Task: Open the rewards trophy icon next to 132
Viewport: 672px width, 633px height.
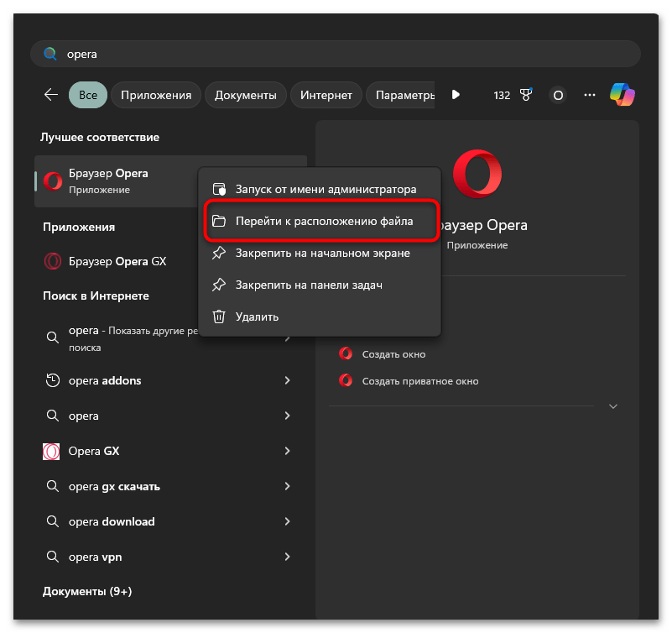Action: click(x=526, y=94)
